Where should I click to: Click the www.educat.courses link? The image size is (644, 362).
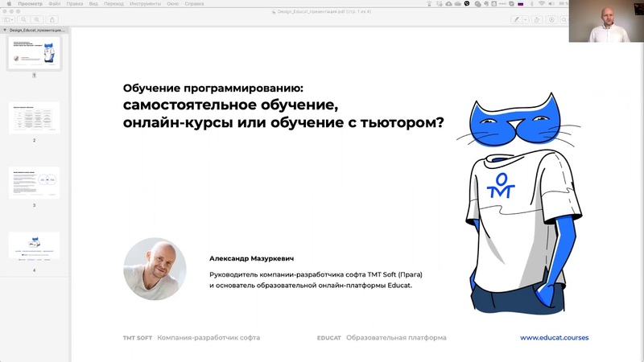pyautogui.click(x=554, y=337)
